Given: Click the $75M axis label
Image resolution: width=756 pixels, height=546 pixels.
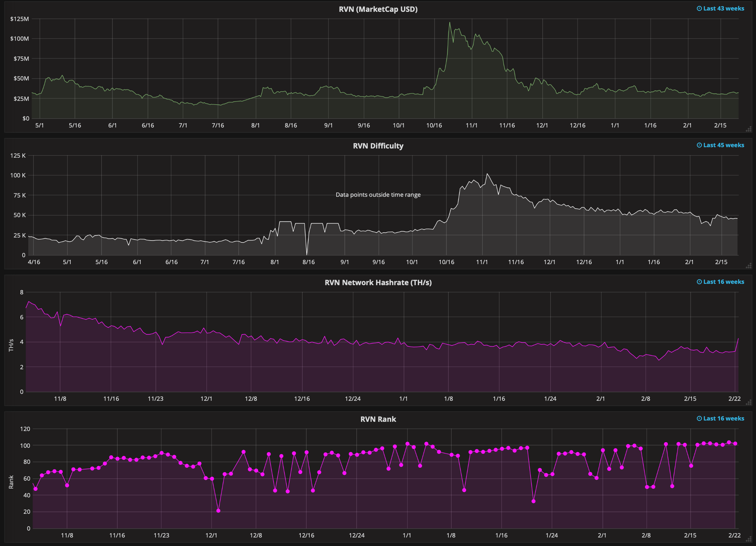Looking at the screenshot, I should 21,58.
